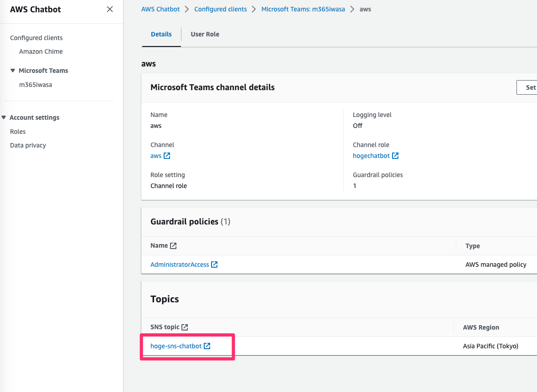Image resolution: width=537 pixels, height=392 pixels.
Task: Click the Guardrail policies count value 1
Action: pyautogui.click(x=355, y=186)
